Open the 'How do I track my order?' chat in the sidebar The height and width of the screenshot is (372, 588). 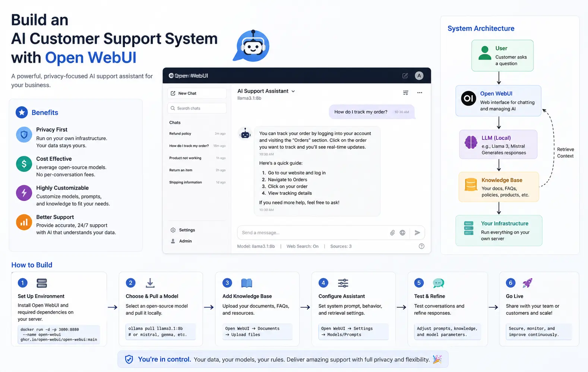click(197, 146)
